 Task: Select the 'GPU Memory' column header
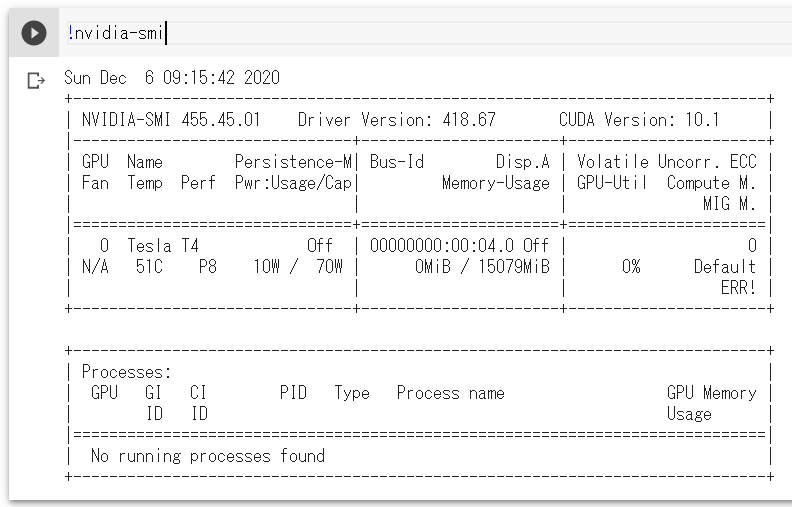click(712, 393)
